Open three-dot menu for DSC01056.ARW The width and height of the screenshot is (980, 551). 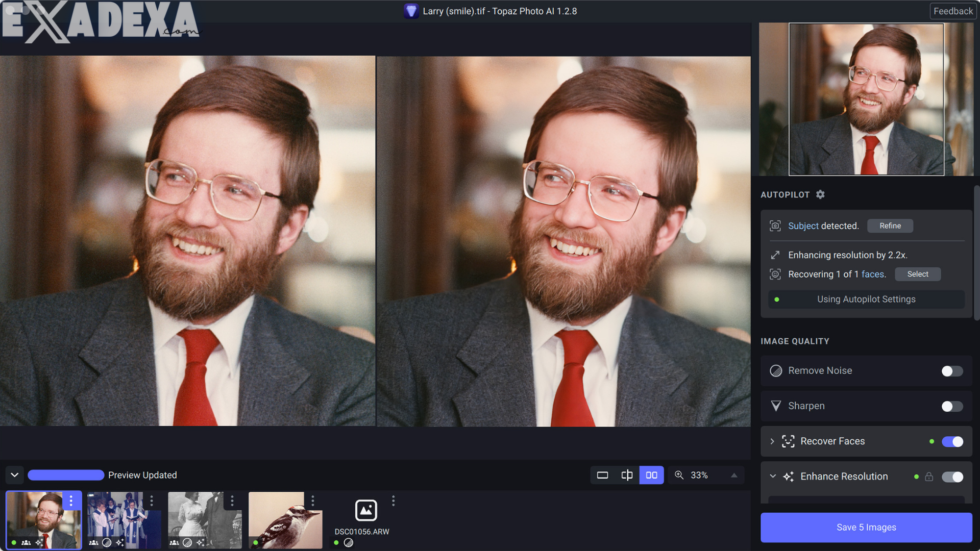point(393,501)
